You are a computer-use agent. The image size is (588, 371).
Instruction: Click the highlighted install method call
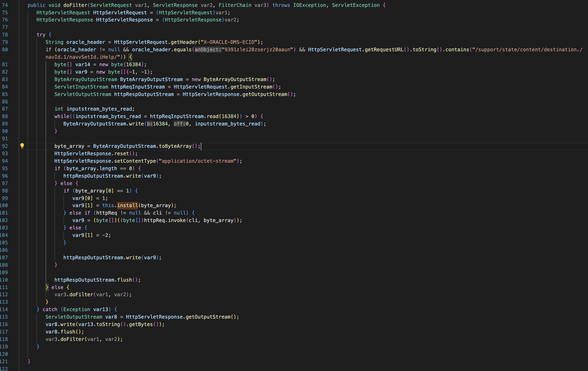pyautogui.click(x=127, y=205)
